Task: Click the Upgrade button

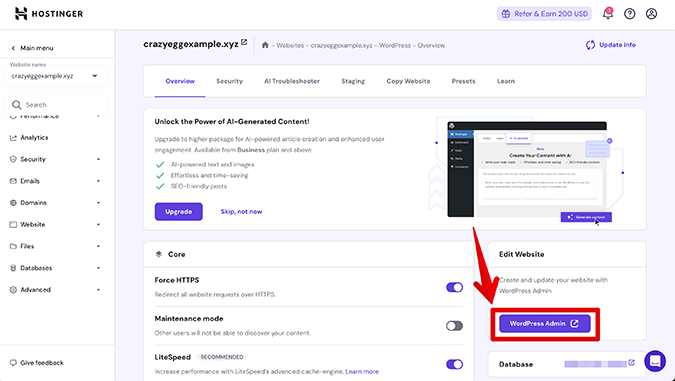Action: click(x=179, y=212)
